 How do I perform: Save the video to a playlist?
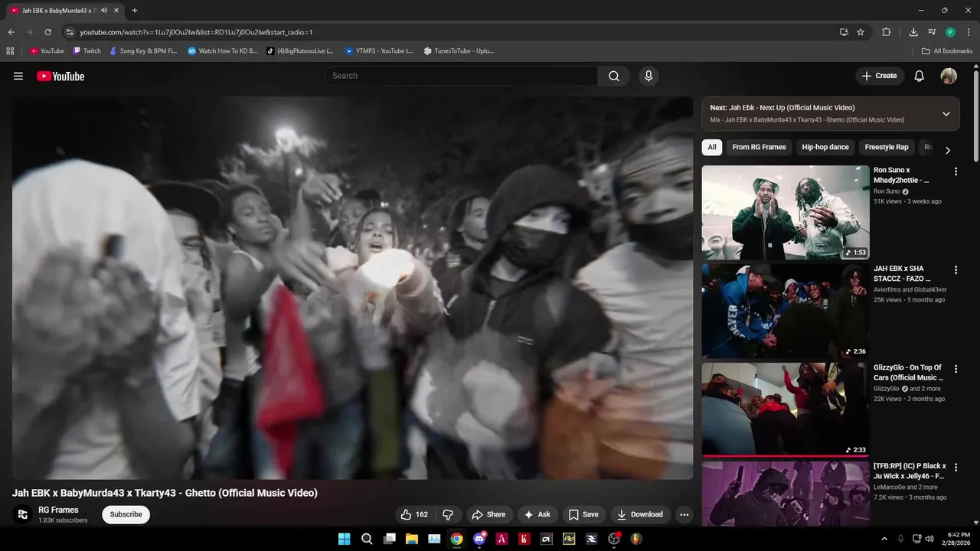click(583, 514)
